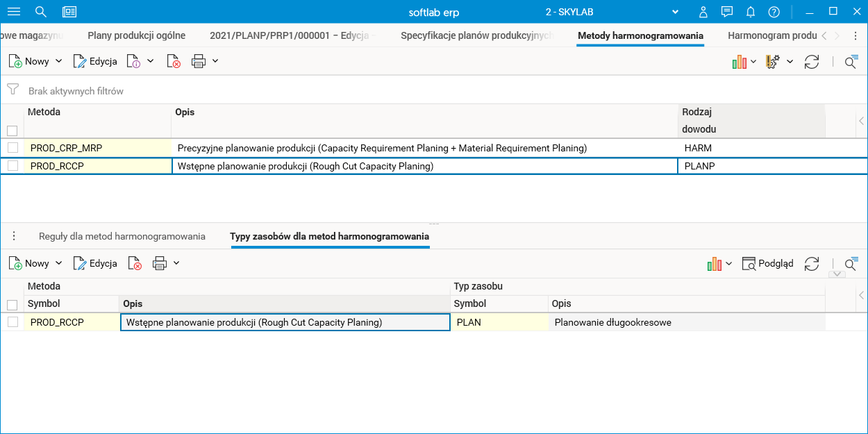
Task: Click the Podgląd button
Action: coord(768,263)
